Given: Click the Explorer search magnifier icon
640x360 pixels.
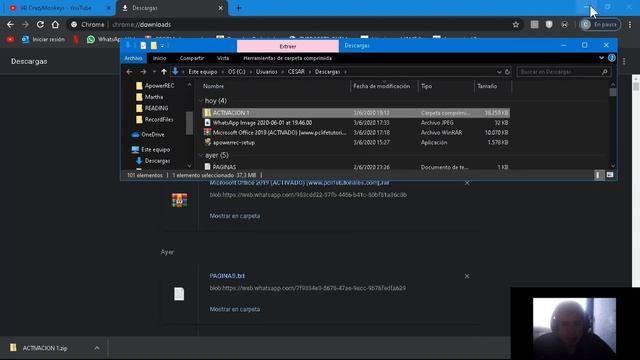Looking at the screenshot, I should [x=604, y=72].
